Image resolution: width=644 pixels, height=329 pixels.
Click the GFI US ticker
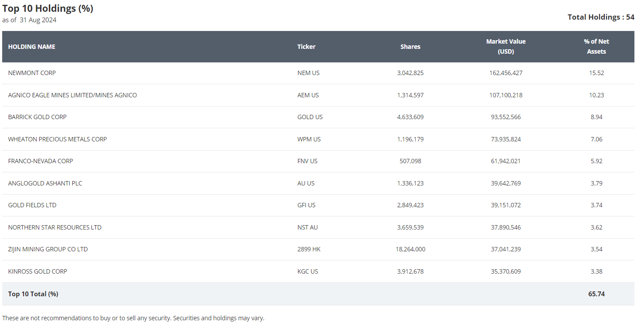pyautogui.click(x=306, y=205)
